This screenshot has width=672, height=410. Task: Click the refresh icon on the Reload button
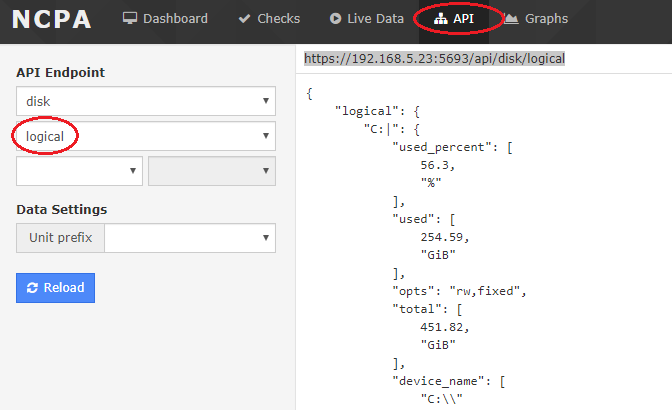[x=32, y=288]
